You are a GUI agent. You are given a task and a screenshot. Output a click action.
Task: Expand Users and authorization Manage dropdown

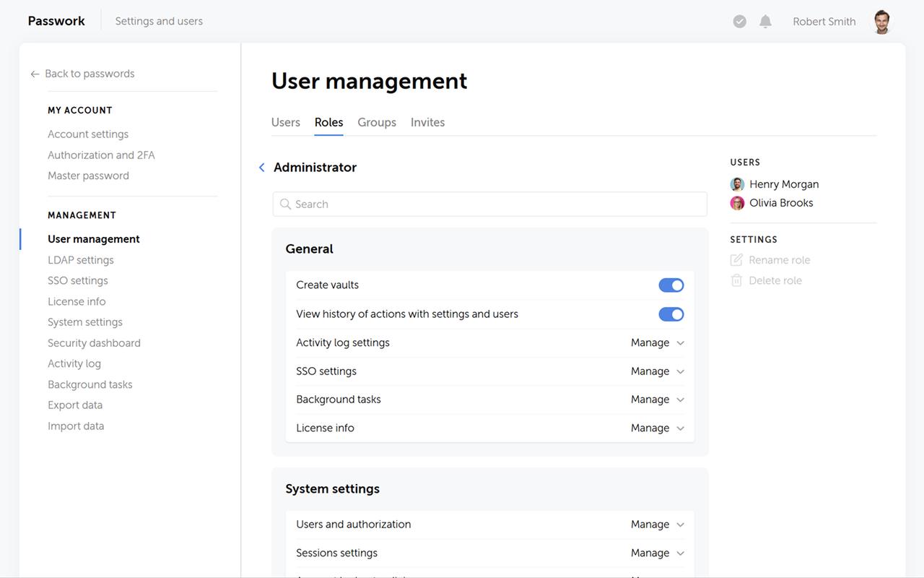pyautogui.click(x=657, y=525)
